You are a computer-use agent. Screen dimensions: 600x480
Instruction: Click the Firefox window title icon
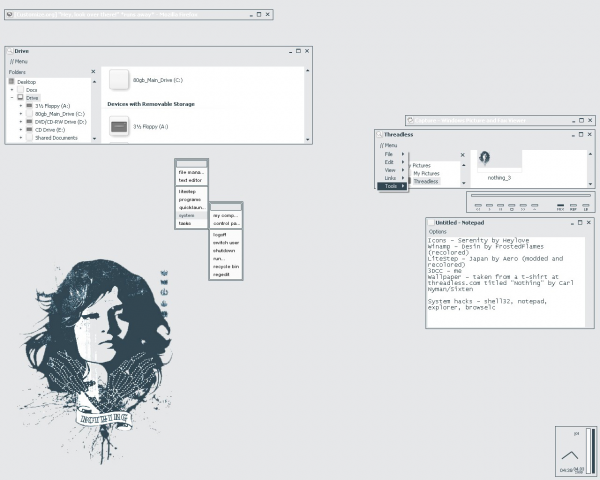click(10, 15)
